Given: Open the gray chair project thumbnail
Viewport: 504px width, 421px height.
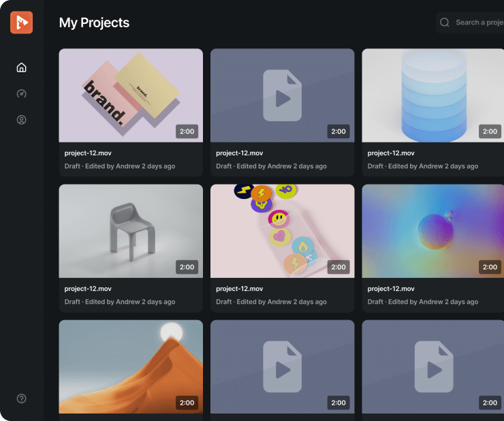Looking at the screenshot, I should click(x=131, y=230).
